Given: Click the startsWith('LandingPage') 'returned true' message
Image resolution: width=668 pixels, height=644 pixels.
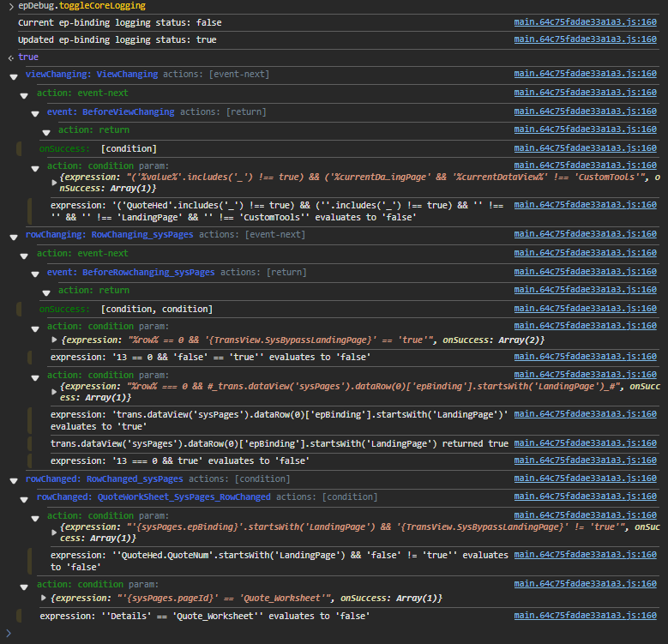Looking at the screenshot, I should click(280, 444).
